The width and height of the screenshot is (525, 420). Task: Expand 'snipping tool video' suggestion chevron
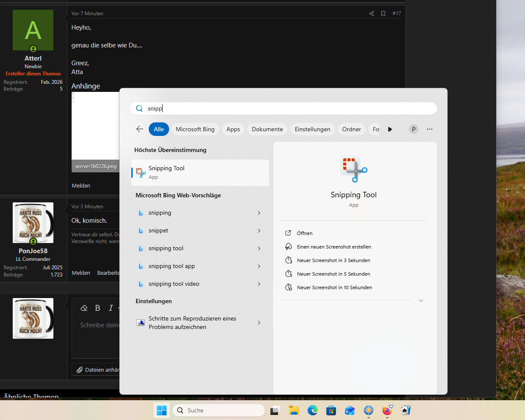259,284
